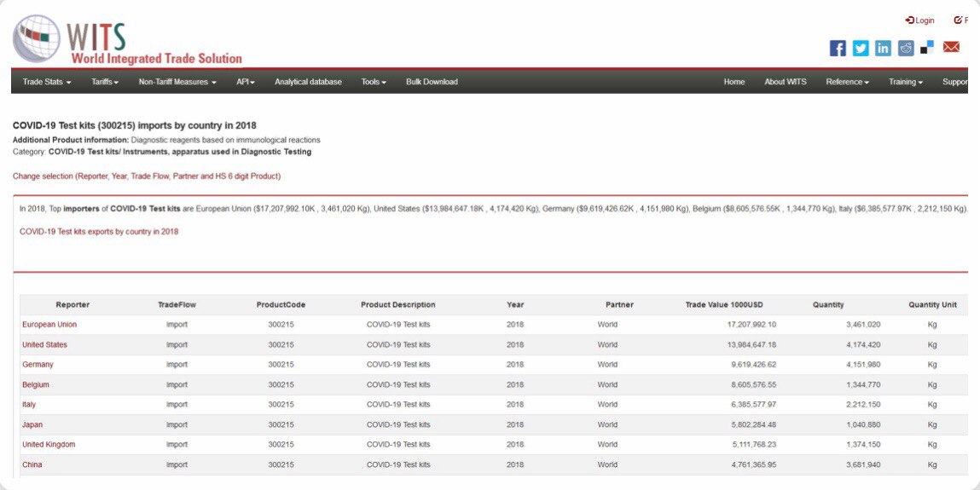980x490 pixels.
Task: Select quantity cell 4,151,980
Action: point(863,365)
